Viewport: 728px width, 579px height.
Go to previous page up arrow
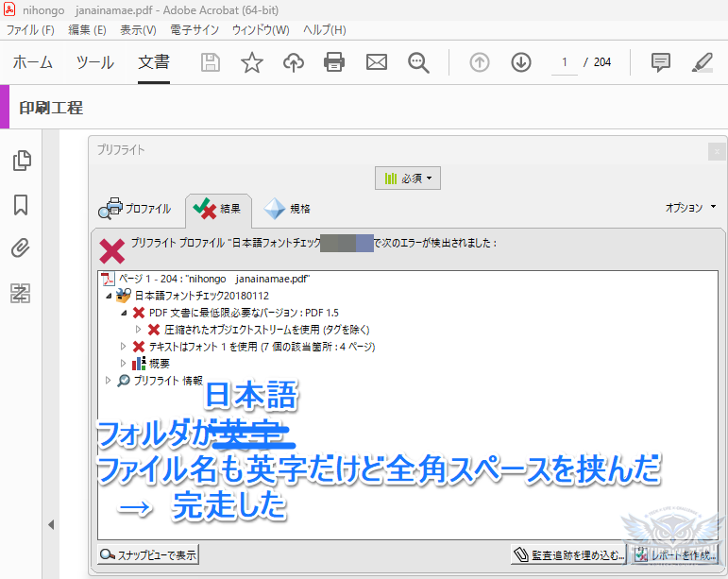[x=479, y=62]
